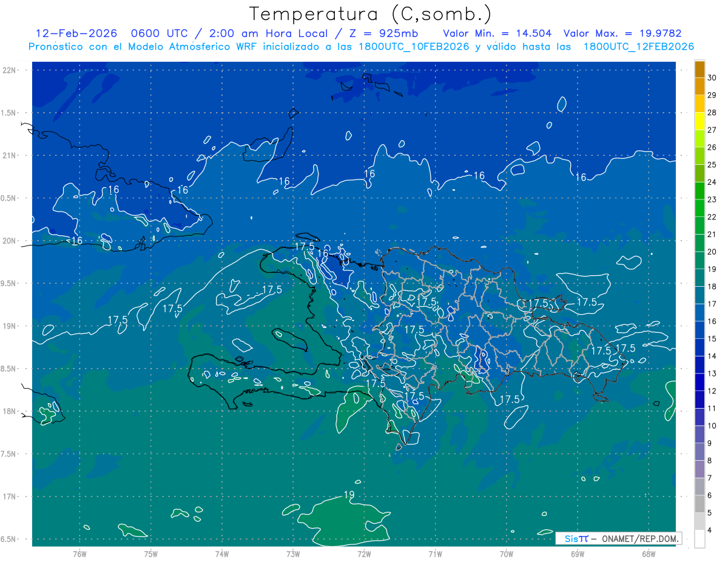
Task: Click the "68W" longitude axis label
Action: pyautogui.click(x=649, y=554)
